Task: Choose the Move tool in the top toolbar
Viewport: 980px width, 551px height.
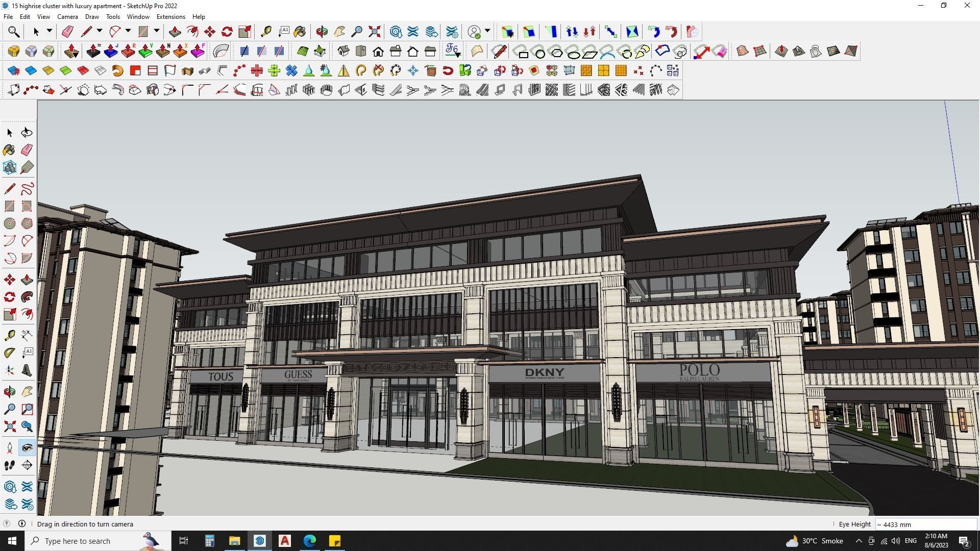Action: tap(210, 32)
